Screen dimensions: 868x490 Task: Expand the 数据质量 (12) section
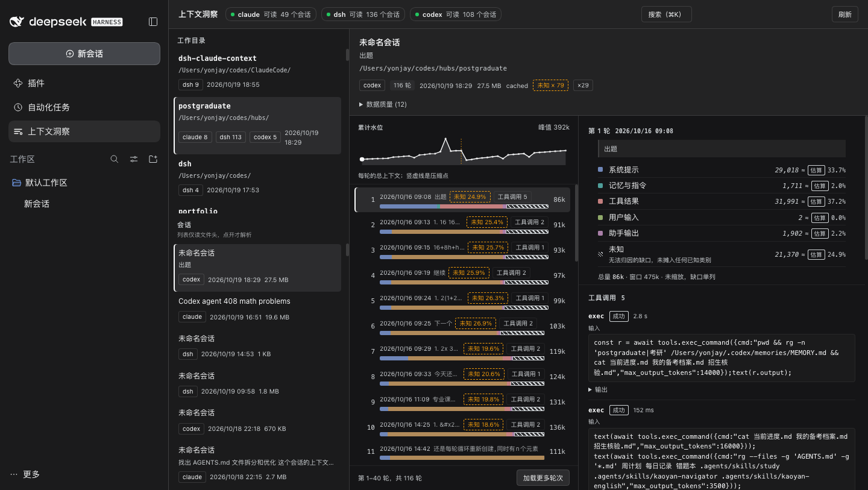(x=383, y=104)
